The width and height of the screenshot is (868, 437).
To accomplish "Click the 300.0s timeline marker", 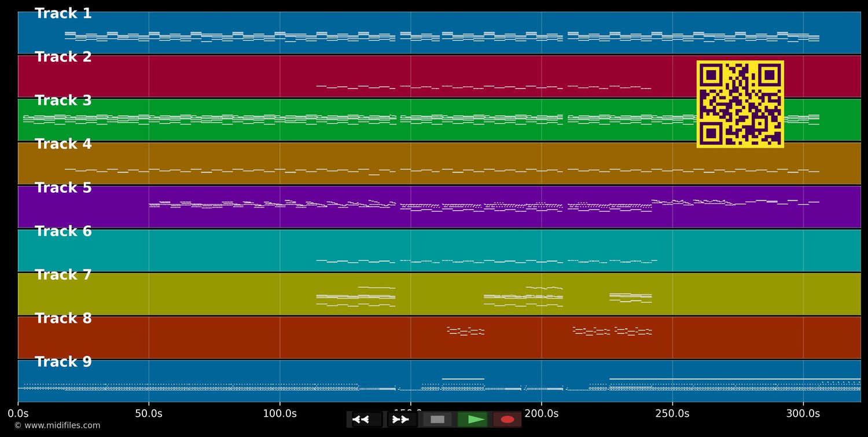I will 802,413.
